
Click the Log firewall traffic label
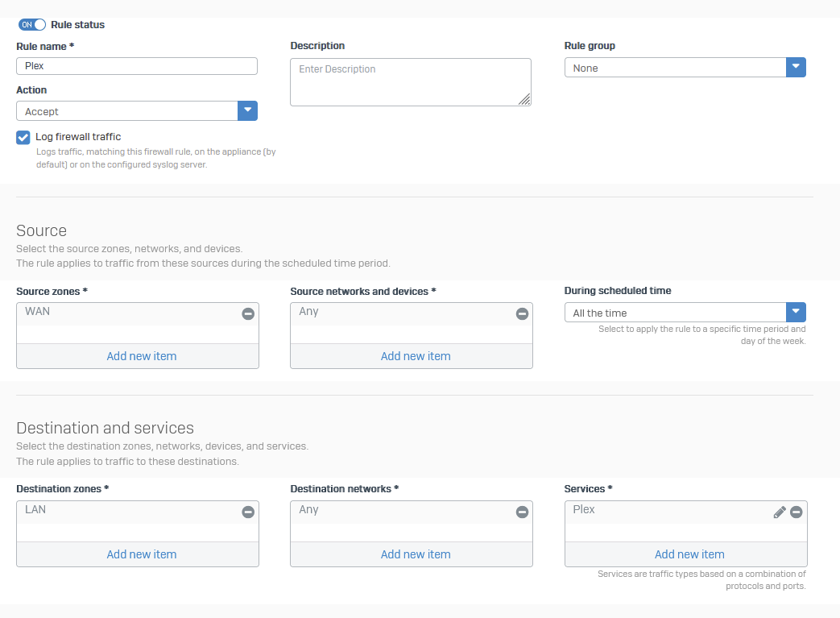click(78, 137)
